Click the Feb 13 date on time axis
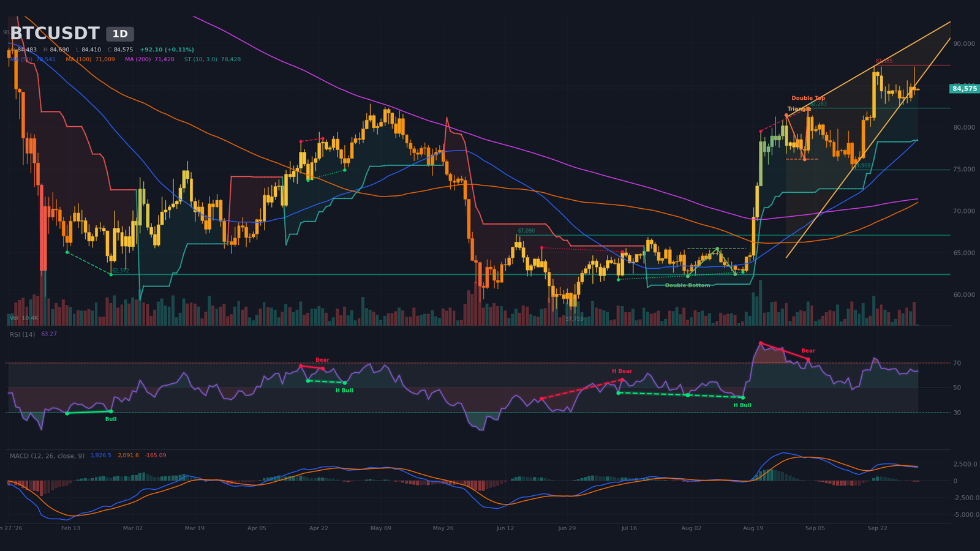 tap(70, 528)
